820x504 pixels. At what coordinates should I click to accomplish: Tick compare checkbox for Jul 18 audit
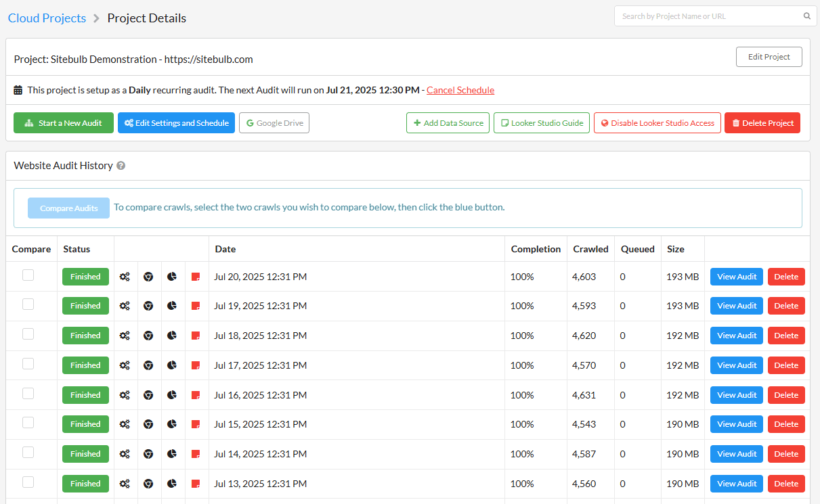(28, 334)
